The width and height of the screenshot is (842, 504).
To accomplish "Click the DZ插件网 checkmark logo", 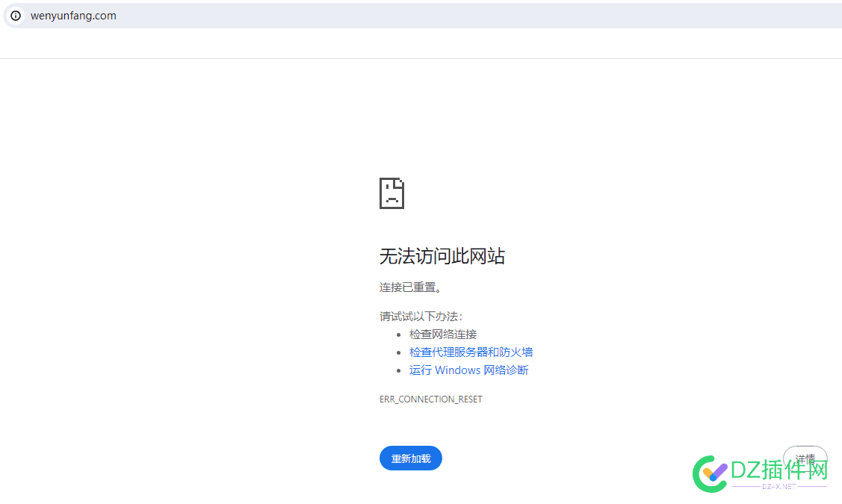I will (x=709, y=473).
